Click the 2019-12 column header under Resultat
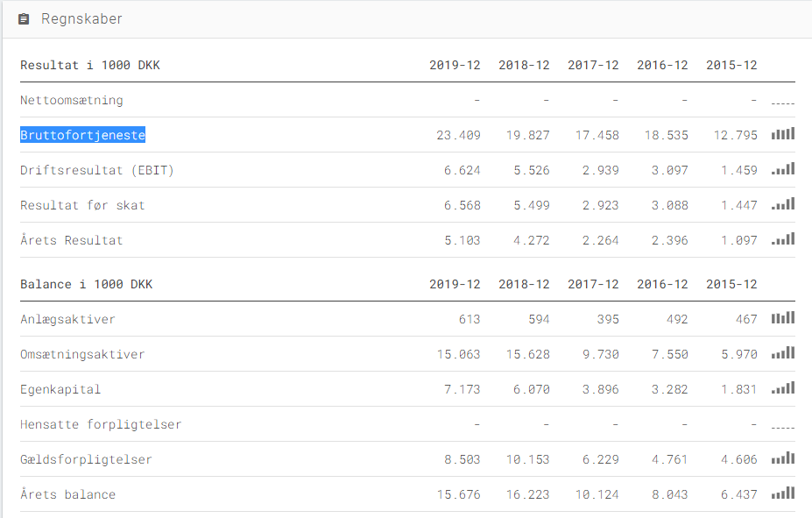Screen dimensions: 812x518 [x=455, y=65]
